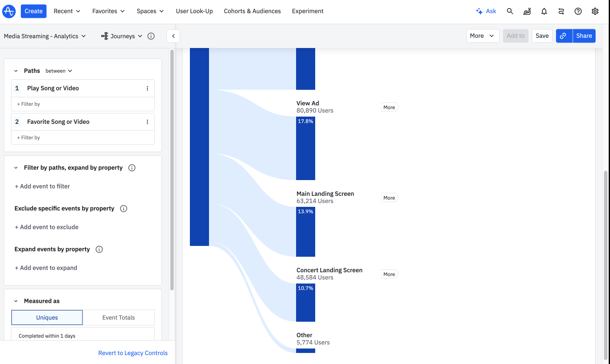Image resolution: width=610 pixels, height=364 pixels.
Task: Click More next to Main Landing Screen
Action: tap(390, 198)
